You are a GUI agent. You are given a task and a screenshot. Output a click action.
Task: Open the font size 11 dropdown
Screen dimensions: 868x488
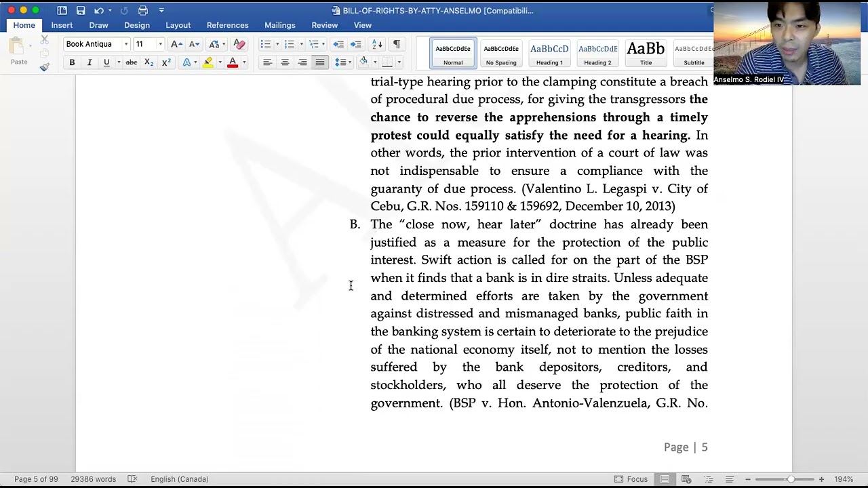click(x=160, y=44)
